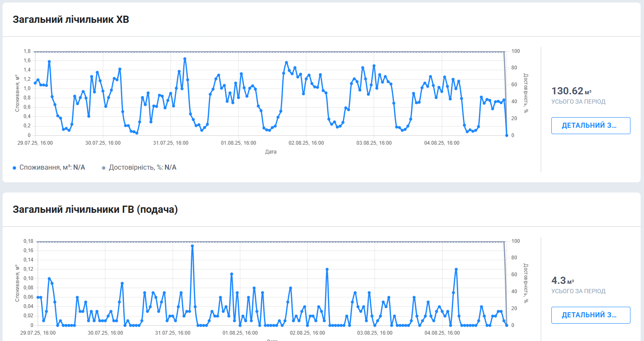Click ГВ chart's 0,12 peak after 04.08.25
The width and height of the screenshot is (644, 341).
(456, 269)
